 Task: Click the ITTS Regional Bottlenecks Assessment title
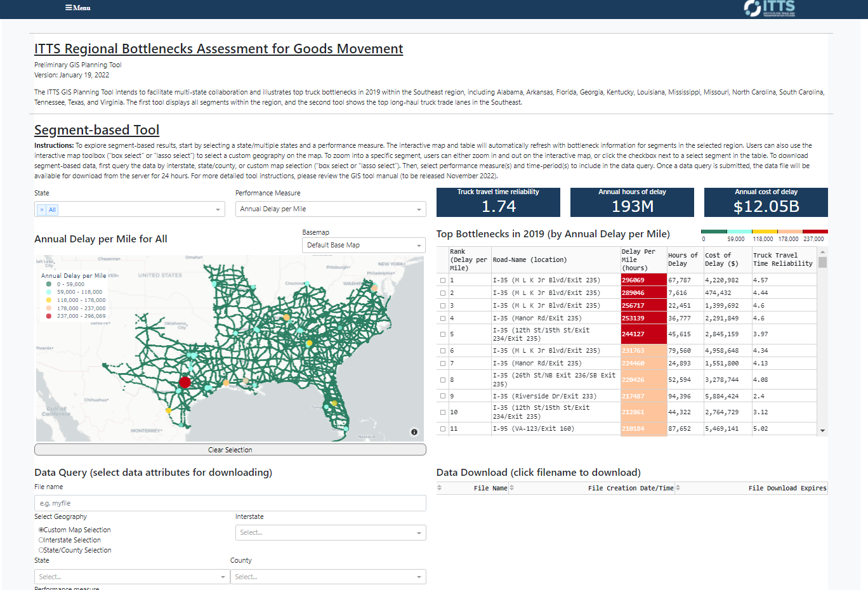(219, 49)
